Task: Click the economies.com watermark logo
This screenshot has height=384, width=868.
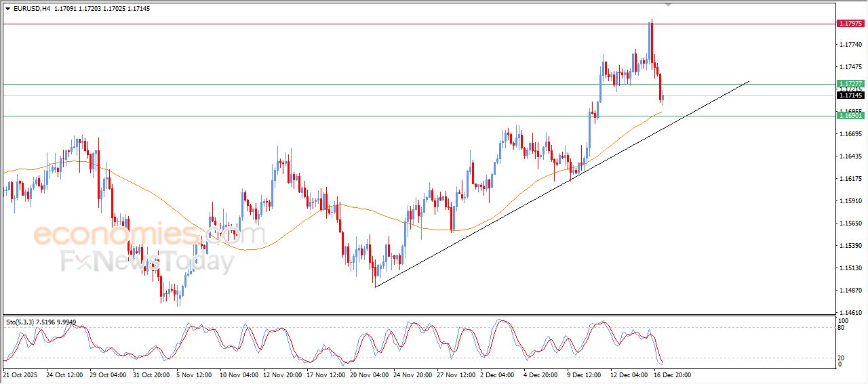Action: 149,236
